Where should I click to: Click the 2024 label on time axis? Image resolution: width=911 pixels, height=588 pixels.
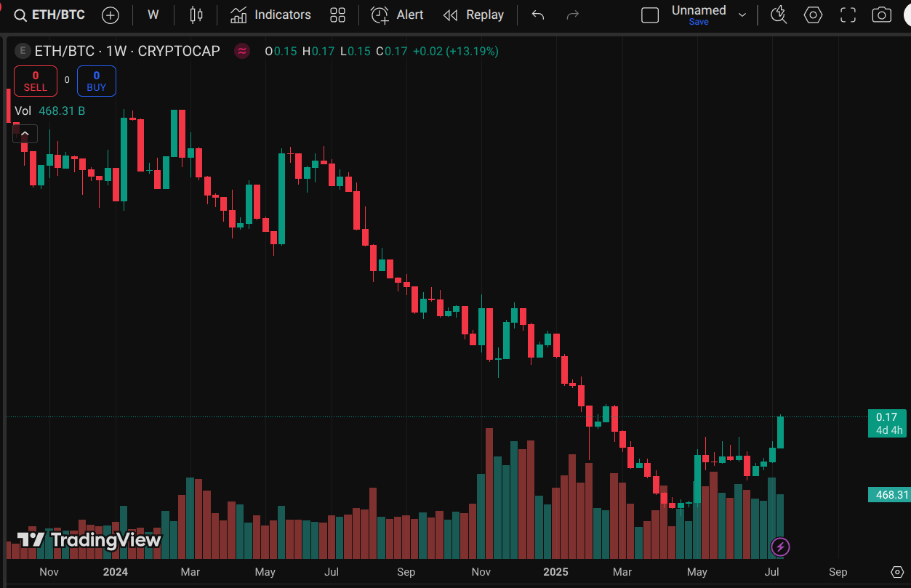click(x=116, y=572)
